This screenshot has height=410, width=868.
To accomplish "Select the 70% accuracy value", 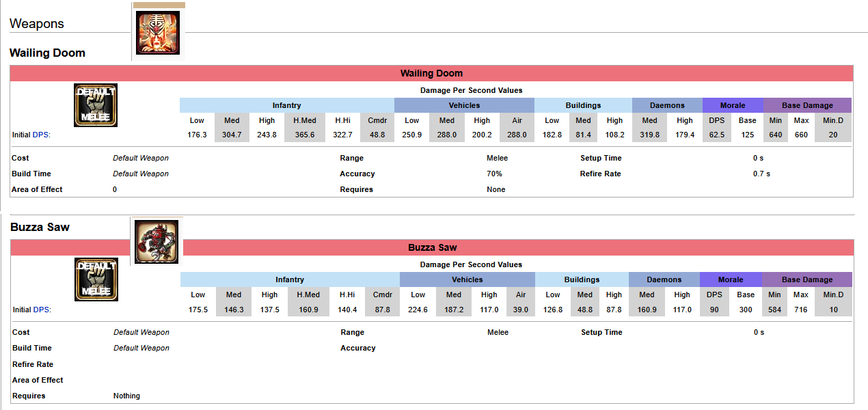I will [x=494, y=174].
